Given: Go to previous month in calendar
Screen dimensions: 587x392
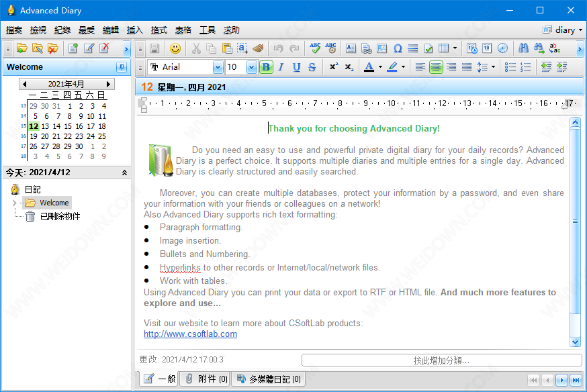Looking at the screenshot, I should point(25,84).
